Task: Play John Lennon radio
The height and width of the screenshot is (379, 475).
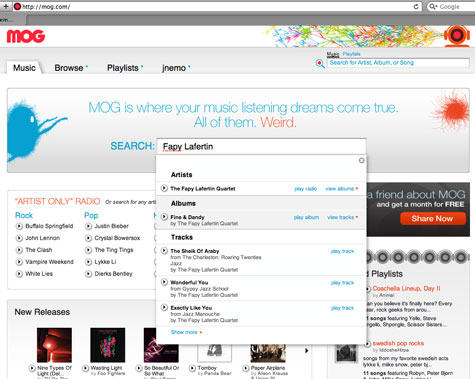Action: pyautogui.click(x=19, y=238)
